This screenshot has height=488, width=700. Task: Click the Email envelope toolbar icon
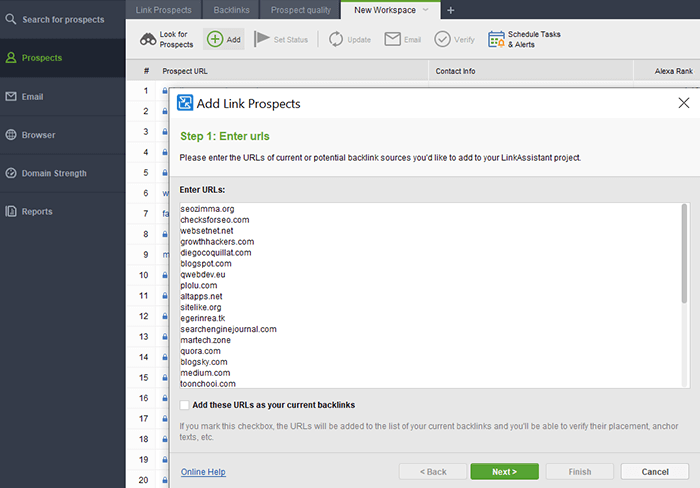[392, 39]
